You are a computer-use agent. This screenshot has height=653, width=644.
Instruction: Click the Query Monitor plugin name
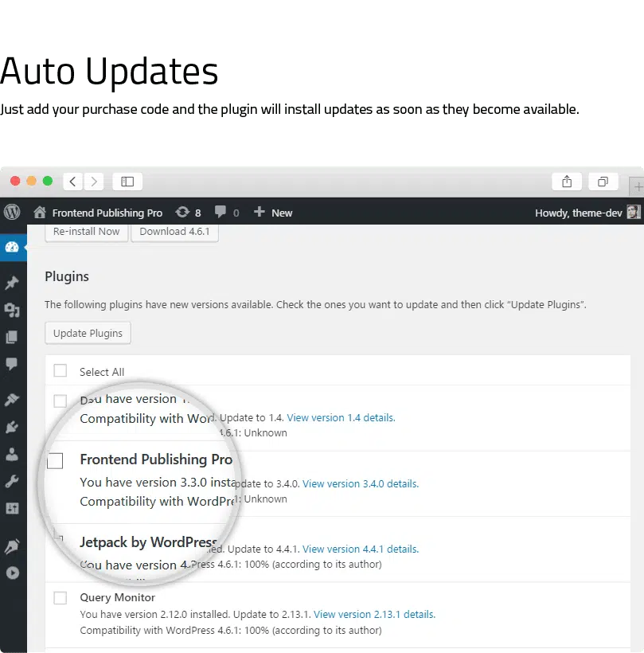pos(117,597)
